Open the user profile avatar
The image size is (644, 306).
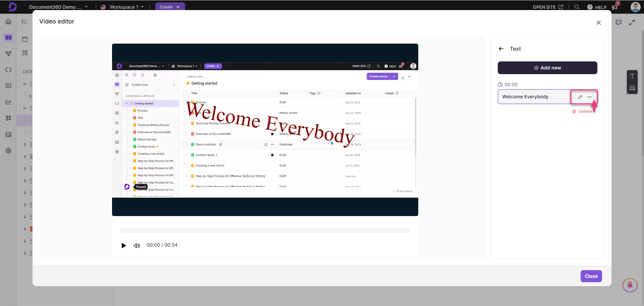pyautogui.click(x=635, y=7)
